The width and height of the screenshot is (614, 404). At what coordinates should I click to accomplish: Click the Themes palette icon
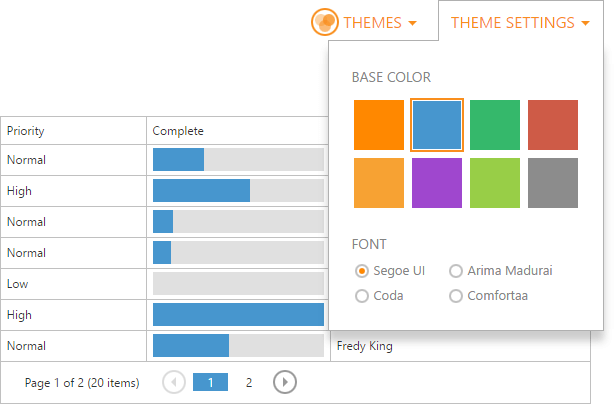325,22
